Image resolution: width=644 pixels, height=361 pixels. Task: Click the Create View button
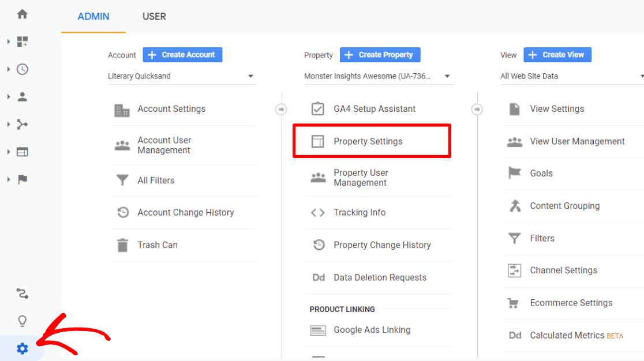pos(557,55)
